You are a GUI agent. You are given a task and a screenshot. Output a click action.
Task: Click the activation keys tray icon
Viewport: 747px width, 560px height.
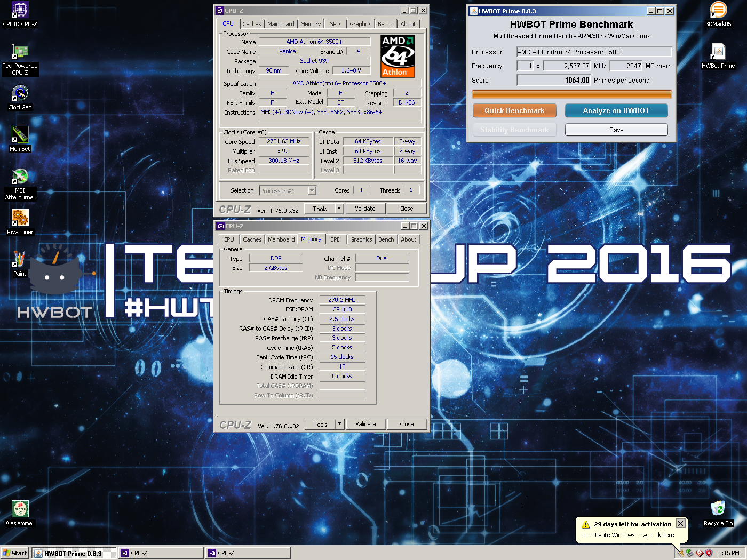coord(680,553)
